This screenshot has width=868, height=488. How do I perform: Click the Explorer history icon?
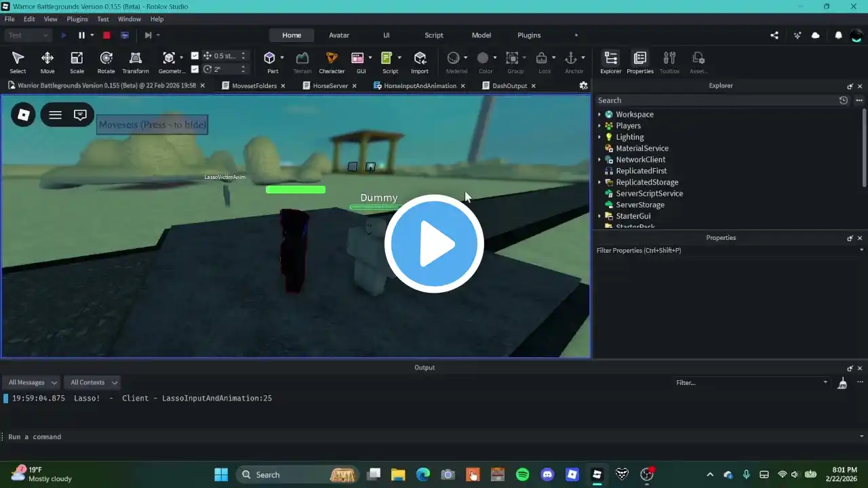click(843, 100)
